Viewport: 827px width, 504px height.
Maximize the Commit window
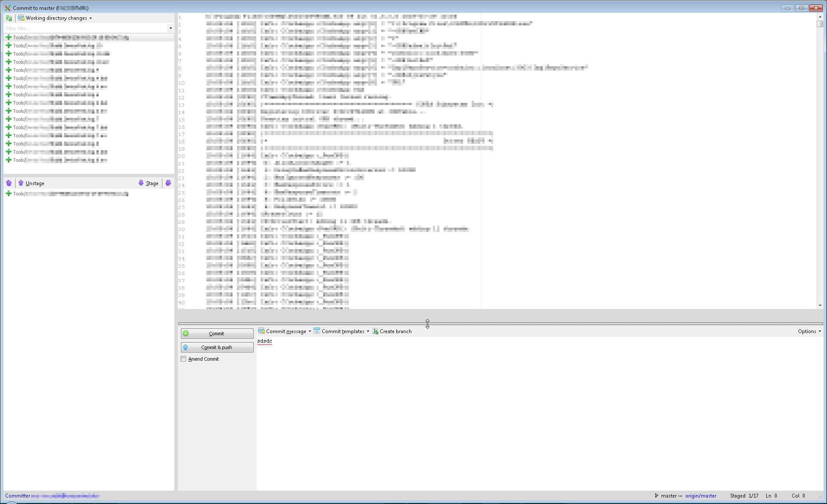pyautogui.click(x=802, y=8)
